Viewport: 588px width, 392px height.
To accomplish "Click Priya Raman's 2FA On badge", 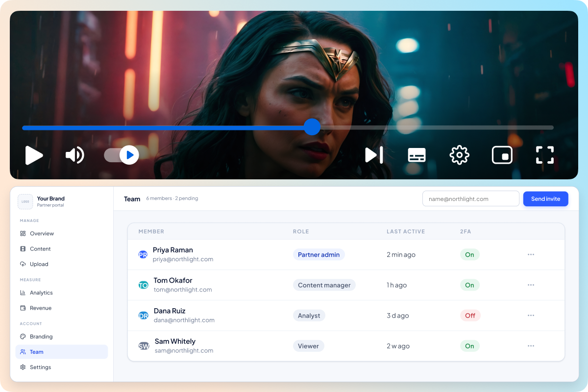I will [469, 255].
